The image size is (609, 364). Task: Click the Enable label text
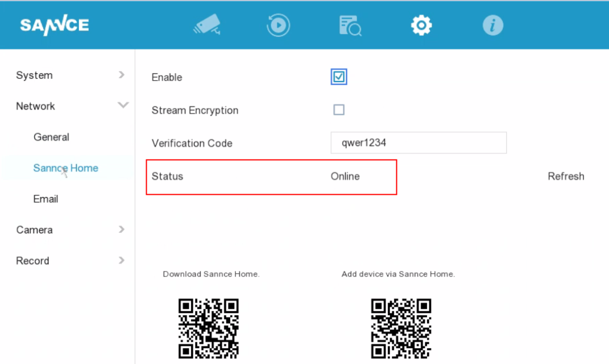tap(167, 77)
